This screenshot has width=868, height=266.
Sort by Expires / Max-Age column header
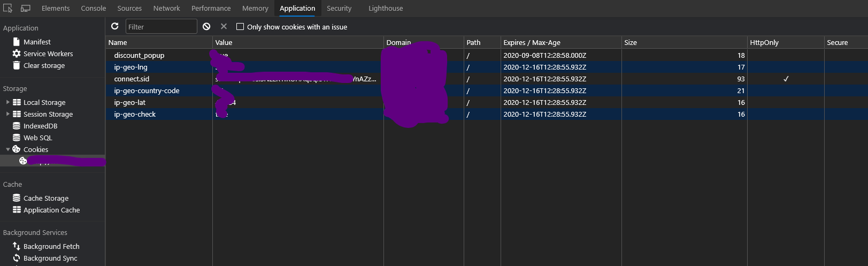[561, 42]
